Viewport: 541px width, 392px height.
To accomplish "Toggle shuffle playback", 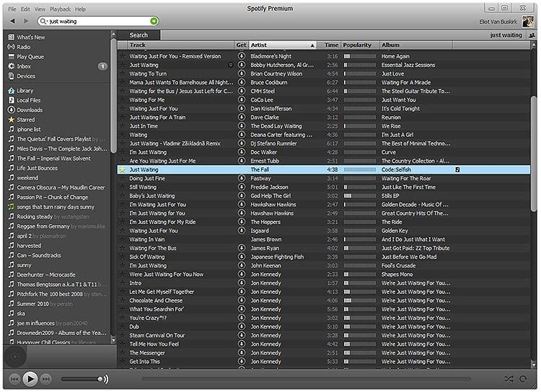I will (509, 378).
